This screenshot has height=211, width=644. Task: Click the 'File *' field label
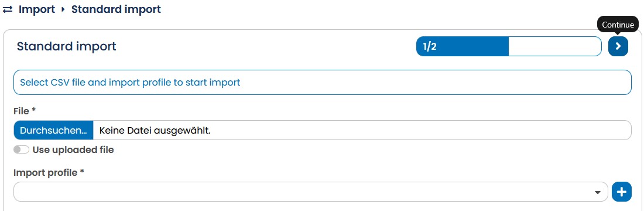click(25, 111)
